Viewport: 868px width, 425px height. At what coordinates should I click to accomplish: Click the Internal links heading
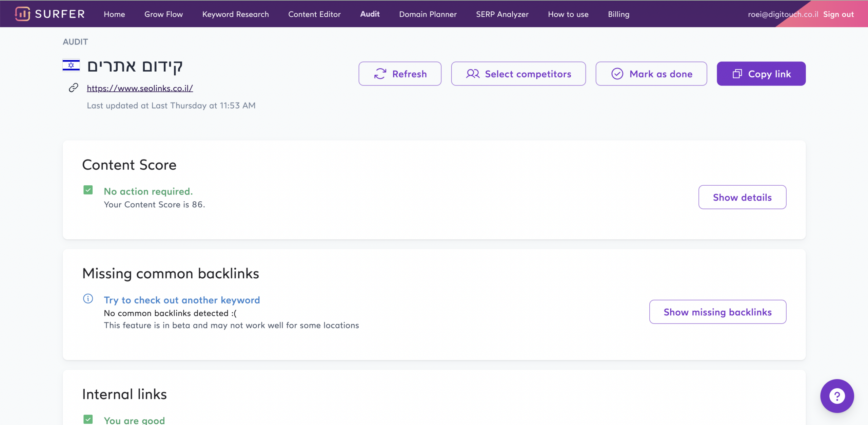click(x=124, y=394)
